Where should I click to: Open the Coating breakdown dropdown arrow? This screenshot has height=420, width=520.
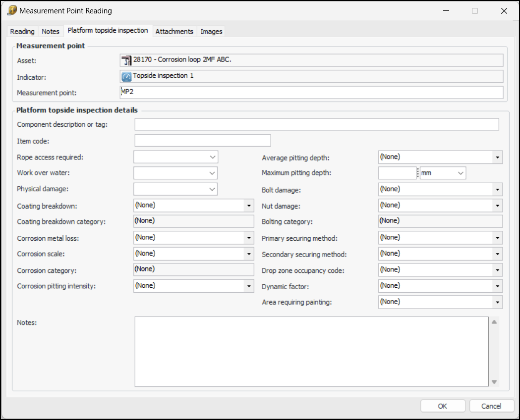(x=248, y=206)
